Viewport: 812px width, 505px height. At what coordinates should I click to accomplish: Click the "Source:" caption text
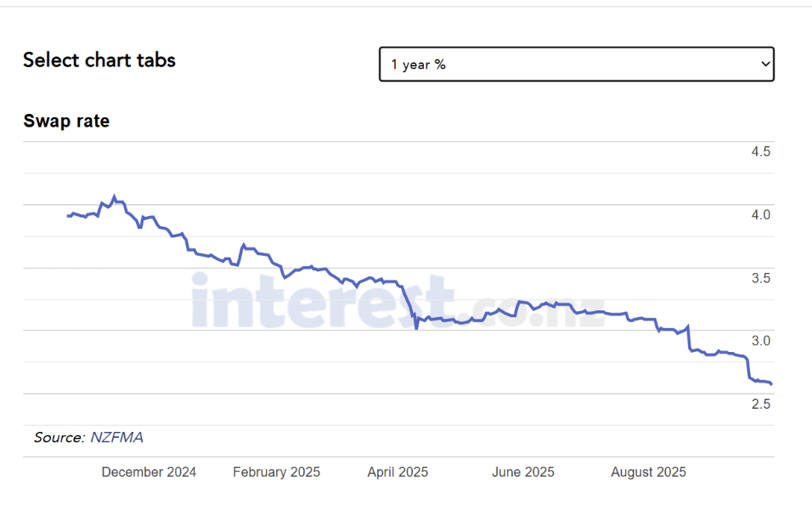59,438
